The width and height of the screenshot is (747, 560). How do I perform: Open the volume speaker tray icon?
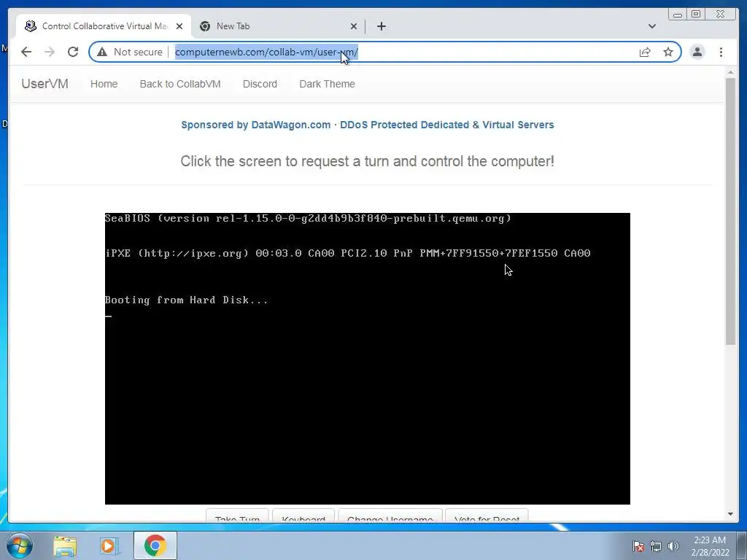[673, 546]
